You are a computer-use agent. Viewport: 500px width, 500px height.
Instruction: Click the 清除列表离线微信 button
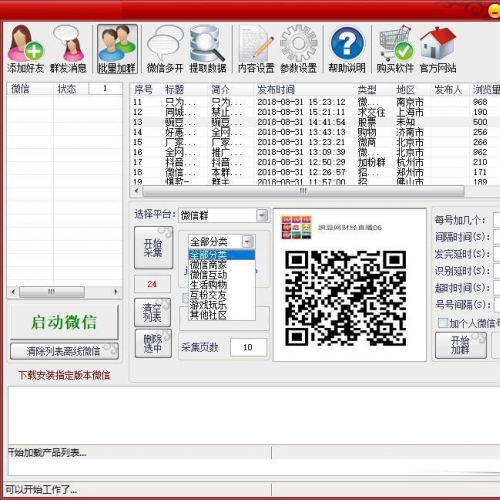(64, 351)
